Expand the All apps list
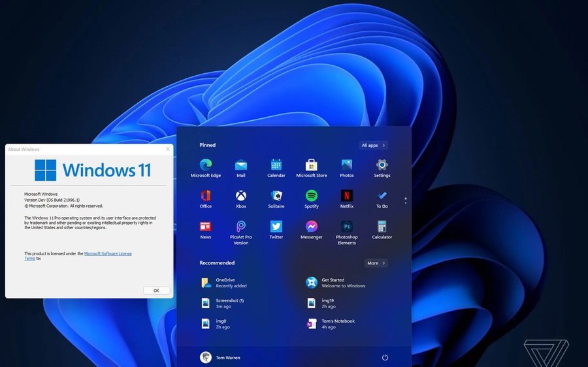The width and height of the screenshot is (588, 367). (x=373, y=145)
